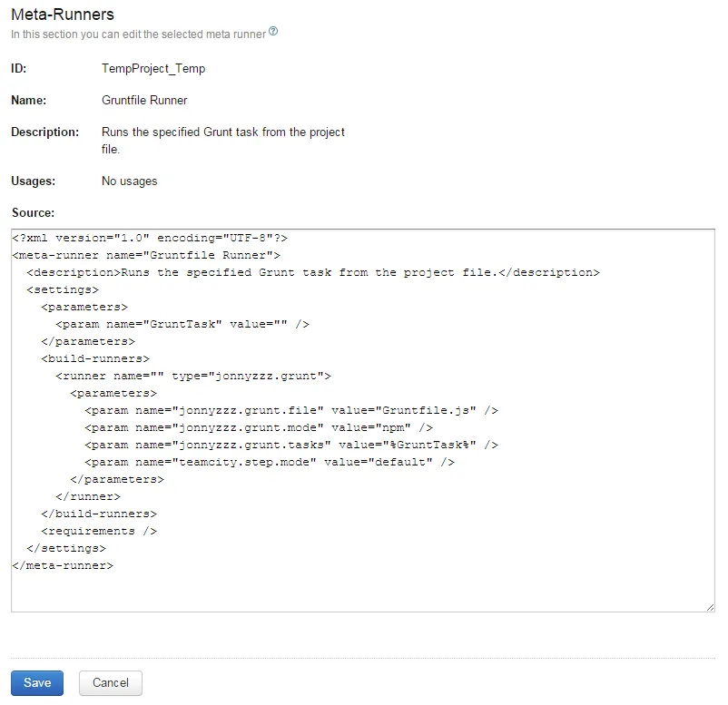
Task: Click the closing </meta-runner> tag line
Action: [63, 565]
